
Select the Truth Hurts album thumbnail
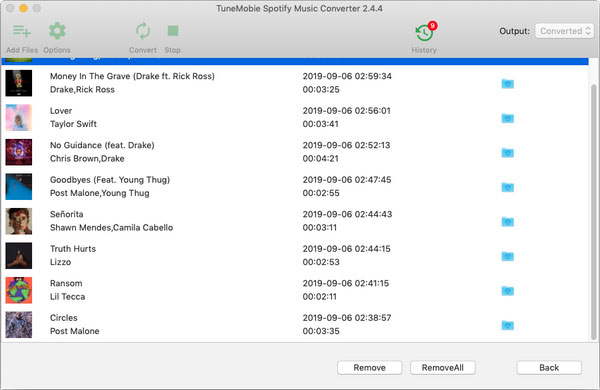click(19, 255)
